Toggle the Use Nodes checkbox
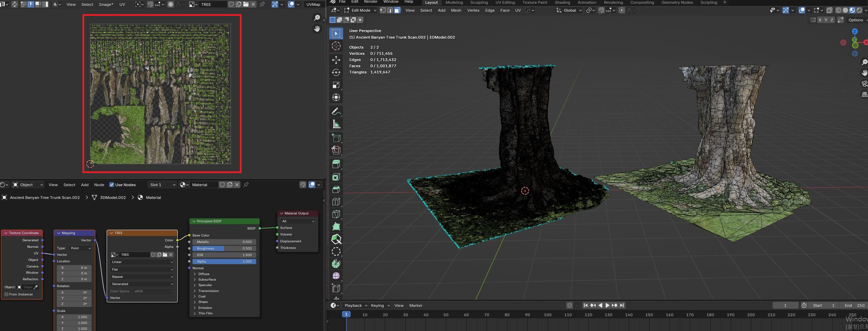This screenshot has width=868, height=331. tap(111, 185)
